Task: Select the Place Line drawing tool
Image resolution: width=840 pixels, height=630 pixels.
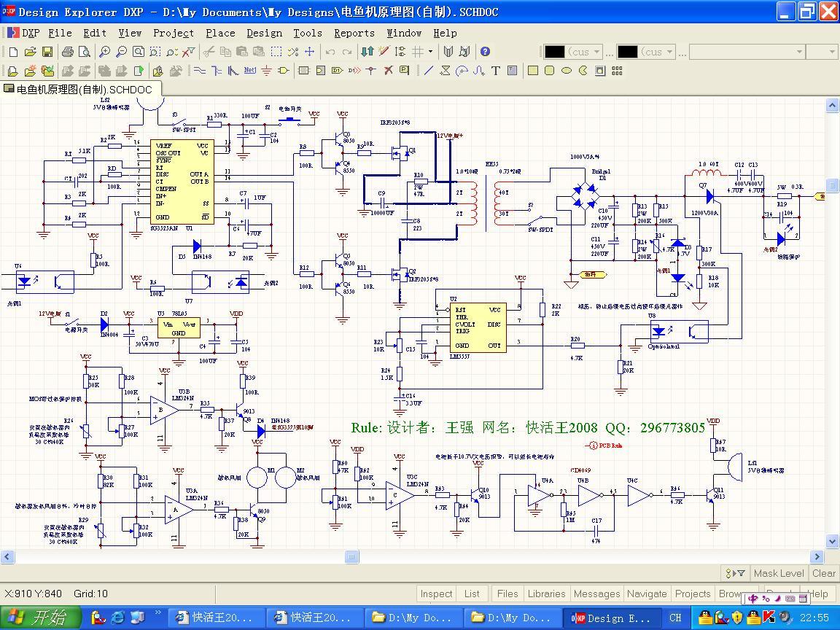Action: click(428, 71)
